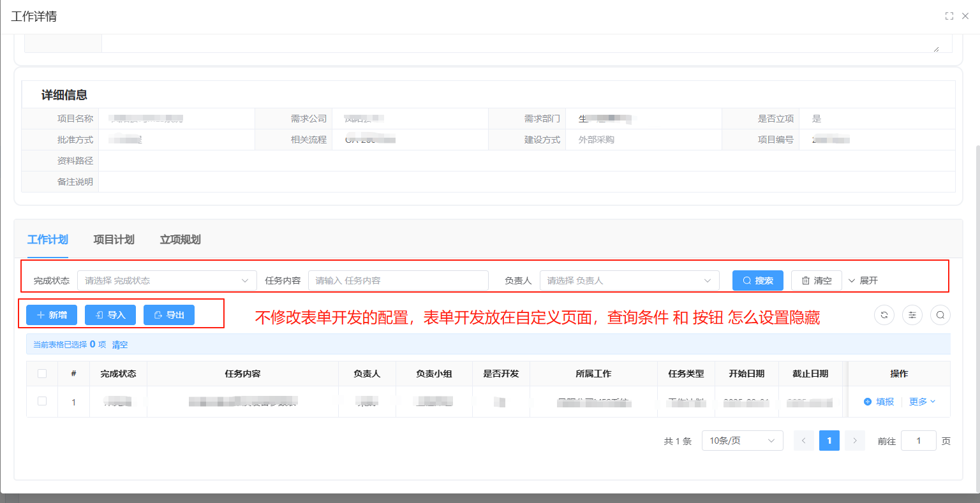Click the round search toggle icon
Viewport: 980px width, 503px height.
tap(940, 315)
